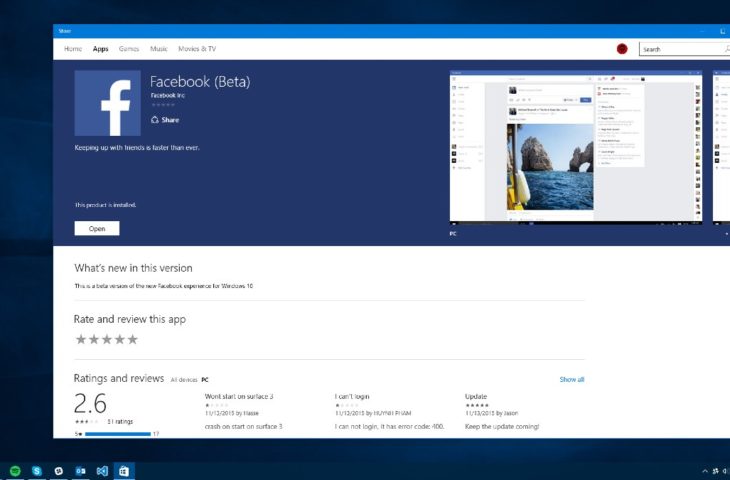730x480 pixels.
Task: Click the red user account avatar
Action: 622,49
